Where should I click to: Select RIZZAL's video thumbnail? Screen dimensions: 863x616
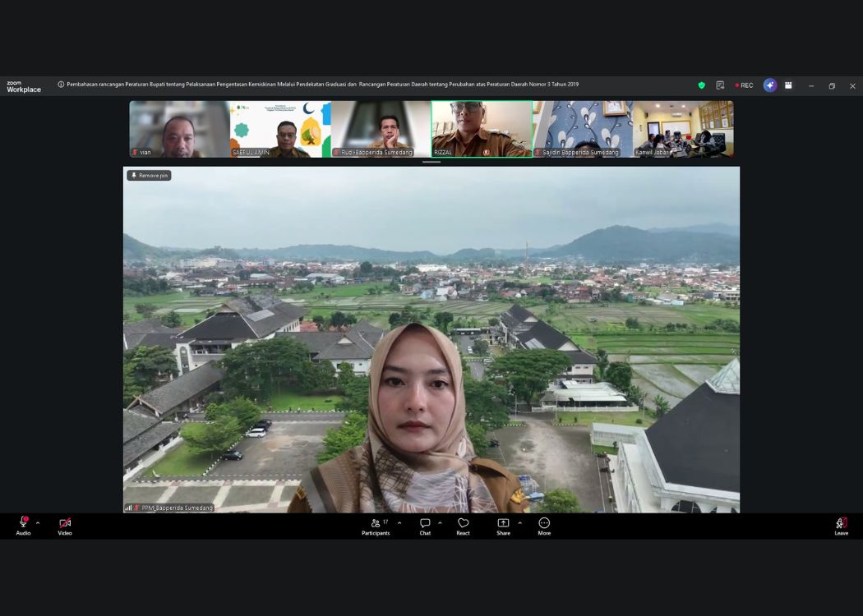tap(482, 128)
